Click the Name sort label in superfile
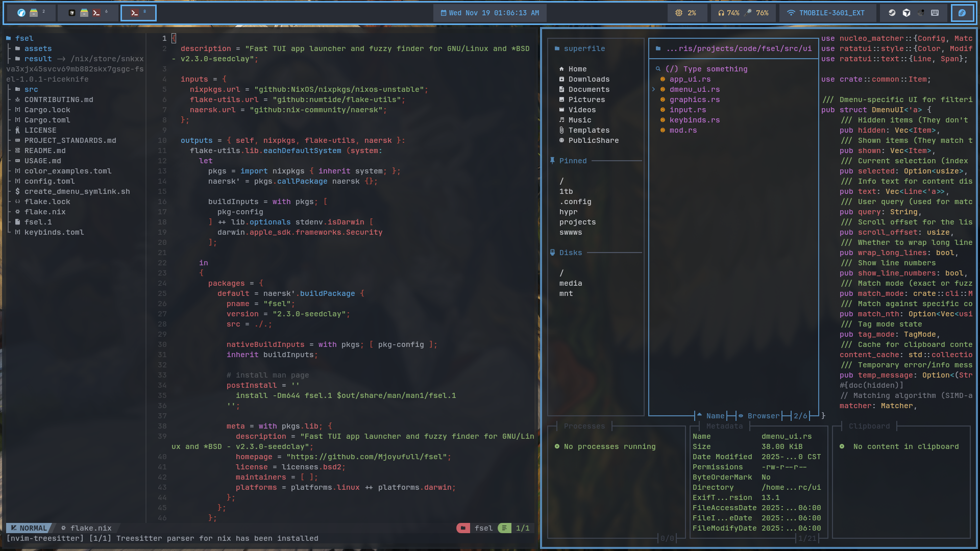 click(x=715, y=416)
